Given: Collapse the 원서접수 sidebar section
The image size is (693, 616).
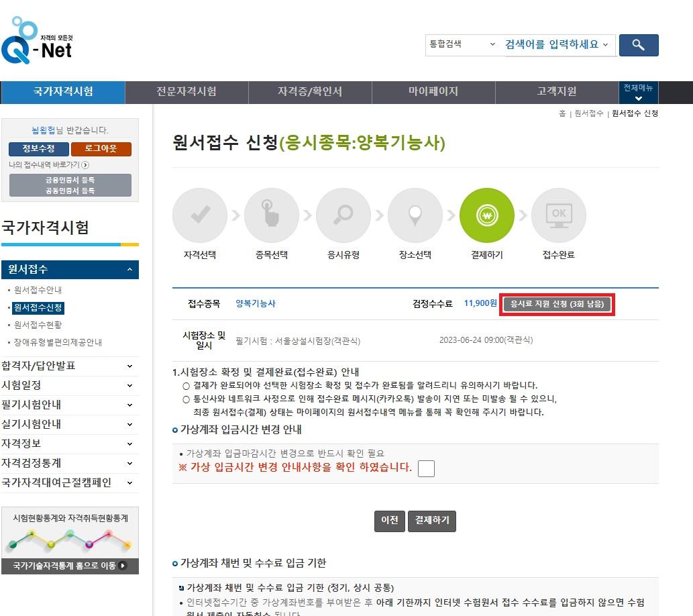Looking at the screenshot, I should coord(70,269).
